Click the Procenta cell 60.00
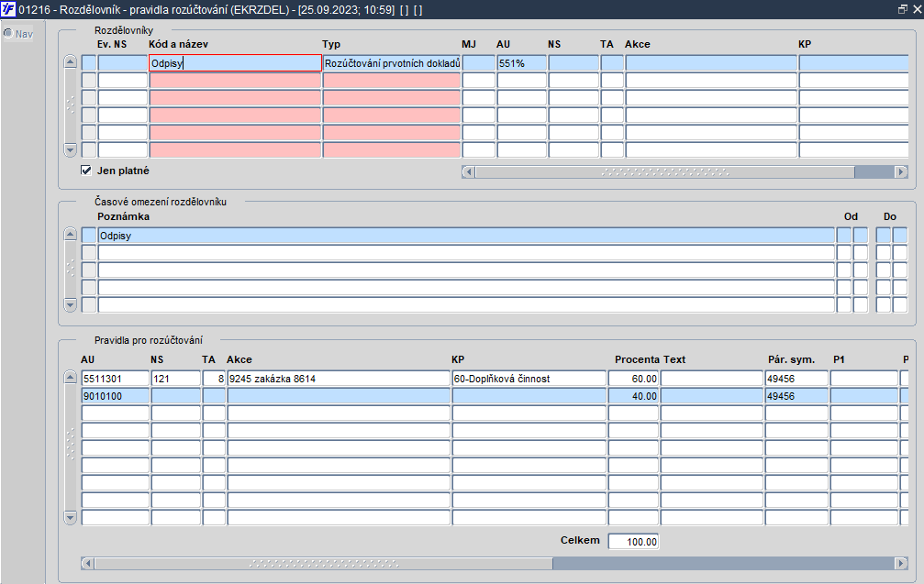The height and width of the screenshot is (584, 924). tap(633, 379)
